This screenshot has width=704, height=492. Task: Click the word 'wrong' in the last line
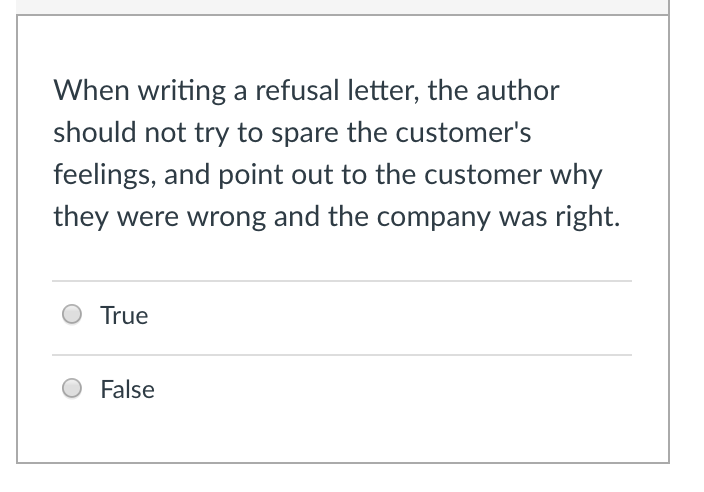pyautogui.click(x=226, y=217)
